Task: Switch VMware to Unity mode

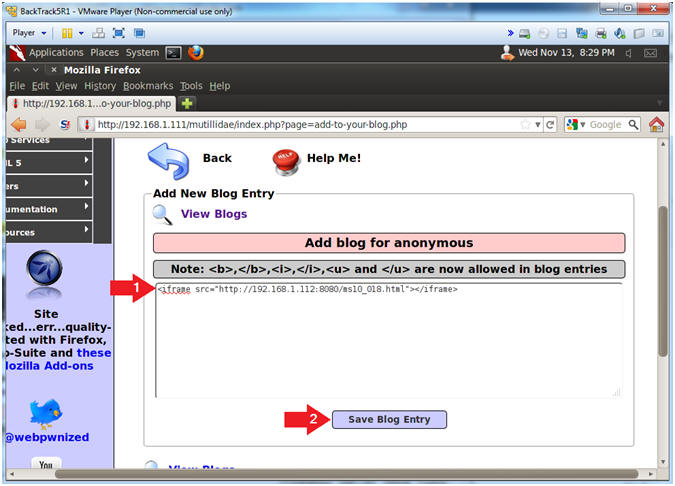Action: click(x=139, y=33)
